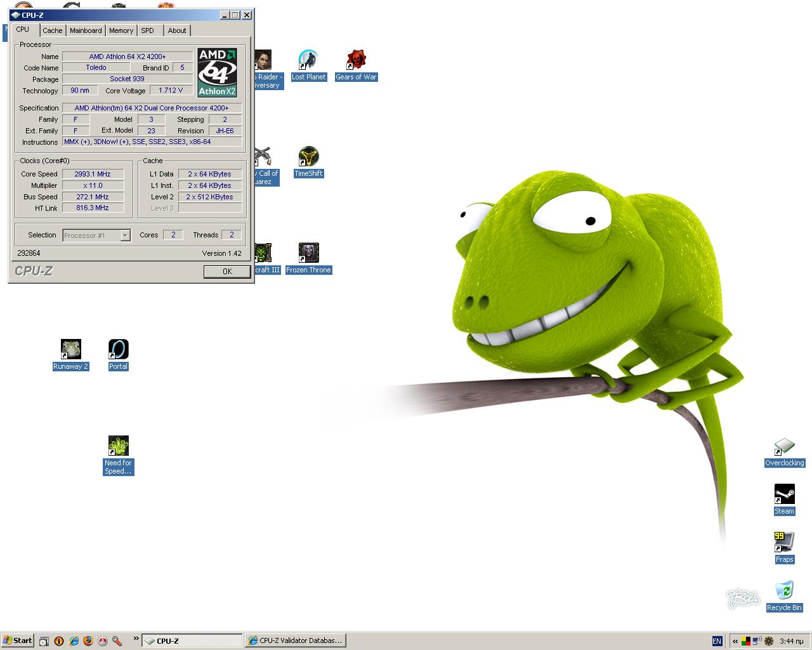Open the Overclocking desktop shortcut
Screen dimensions: 812x650
pos(784,453)
